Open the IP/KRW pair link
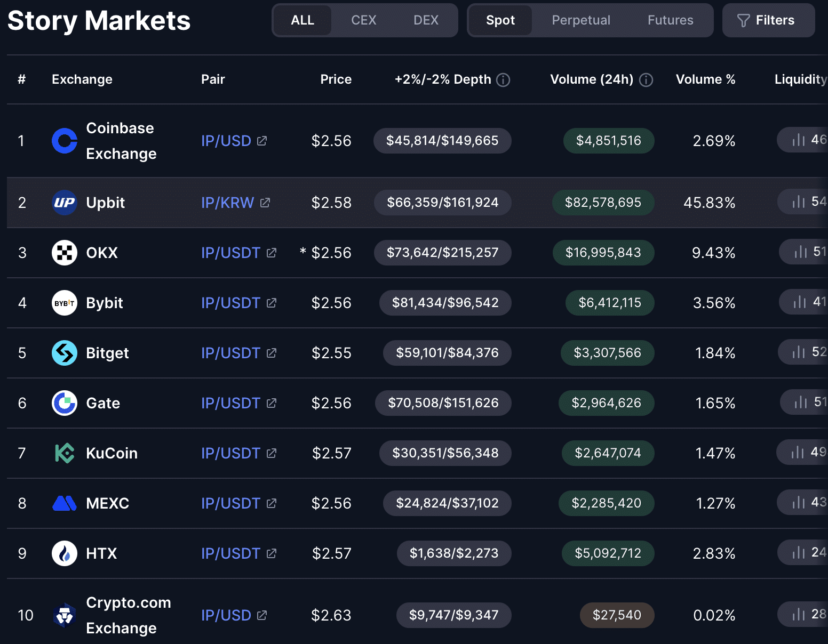Image resolution: width=828 pixels, height=644 pixels. tap(227, 203)
